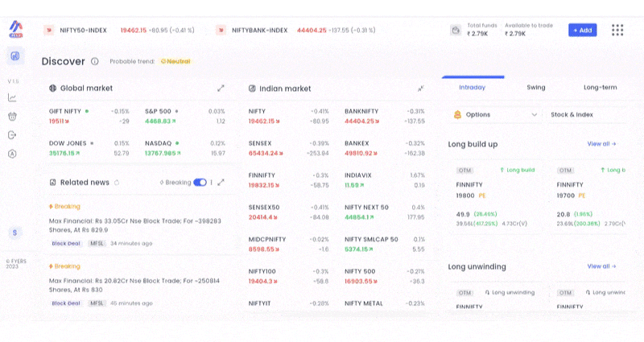
Task: Click Total funds amount
Action: (x=477, y=34)
